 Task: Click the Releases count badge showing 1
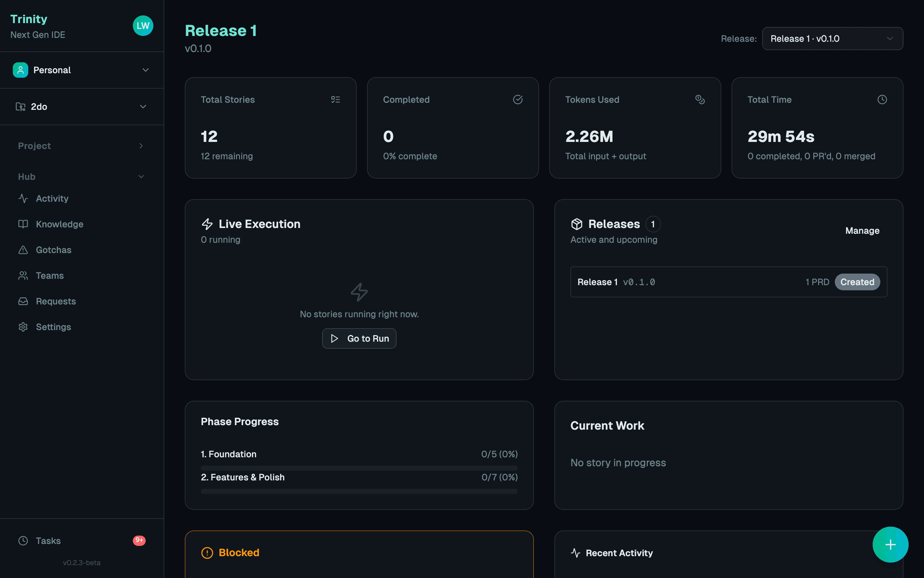click(x=653, y=224)
